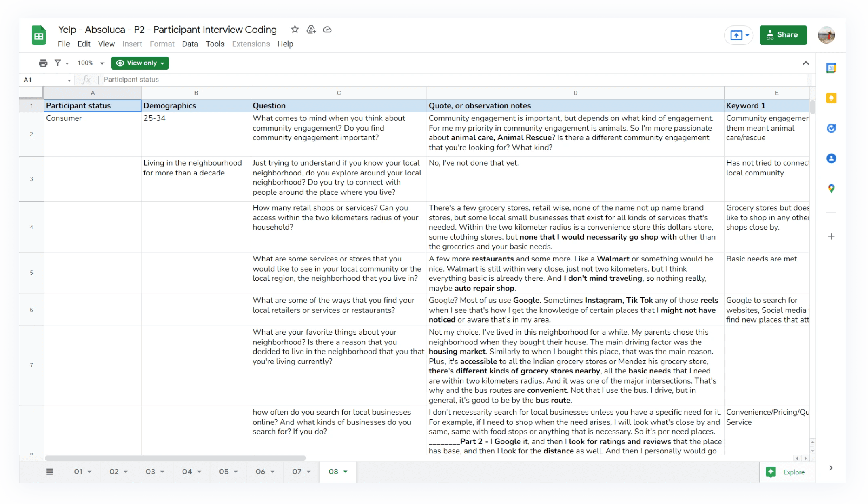Click the present to meeting icon
Viewport: 868px width, 504px height.
tap(736, 36)
